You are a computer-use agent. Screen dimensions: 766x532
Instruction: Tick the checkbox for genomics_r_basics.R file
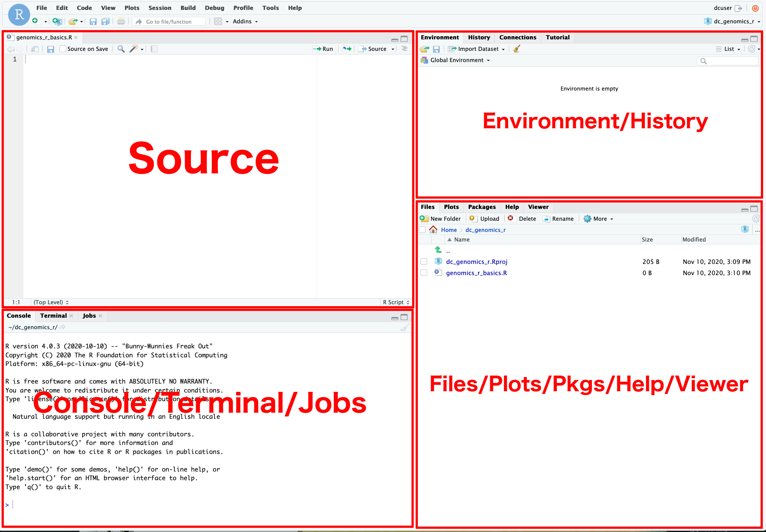point(424,273)
